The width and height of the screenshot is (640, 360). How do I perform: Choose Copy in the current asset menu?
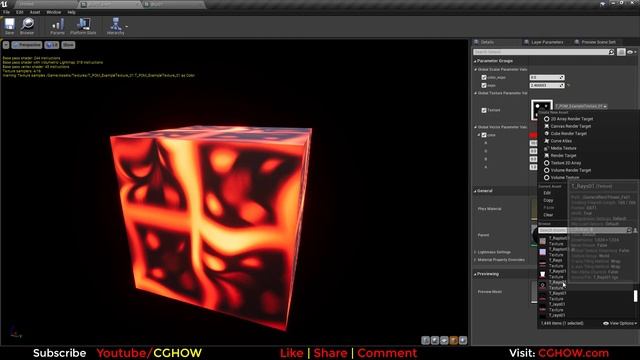[548, 200]
